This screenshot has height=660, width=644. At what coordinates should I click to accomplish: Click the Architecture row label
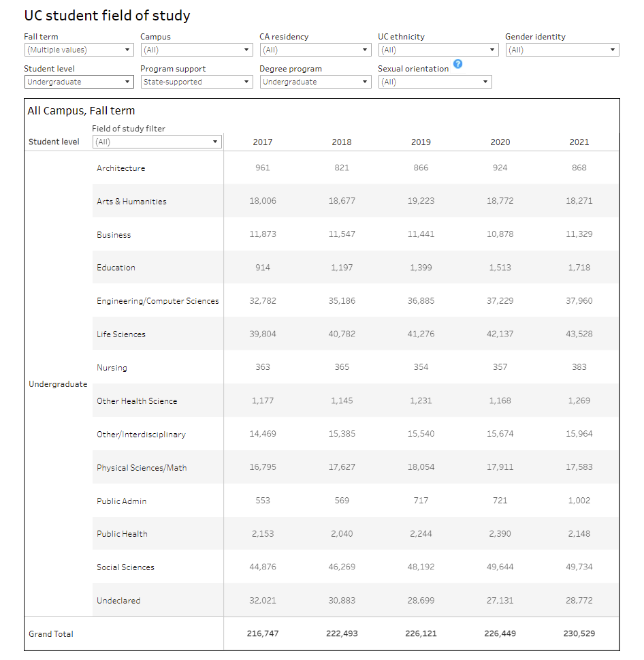[x=120, y=168]
